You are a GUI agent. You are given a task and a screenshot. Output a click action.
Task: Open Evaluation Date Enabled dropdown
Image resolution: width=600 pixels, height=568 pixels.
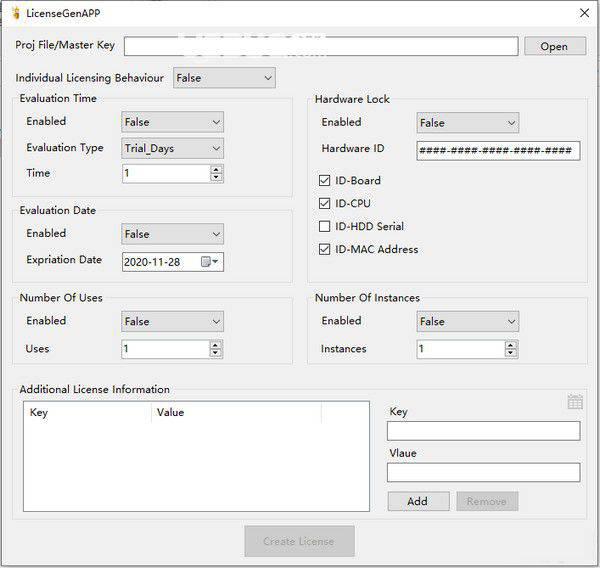click(173, 234)
